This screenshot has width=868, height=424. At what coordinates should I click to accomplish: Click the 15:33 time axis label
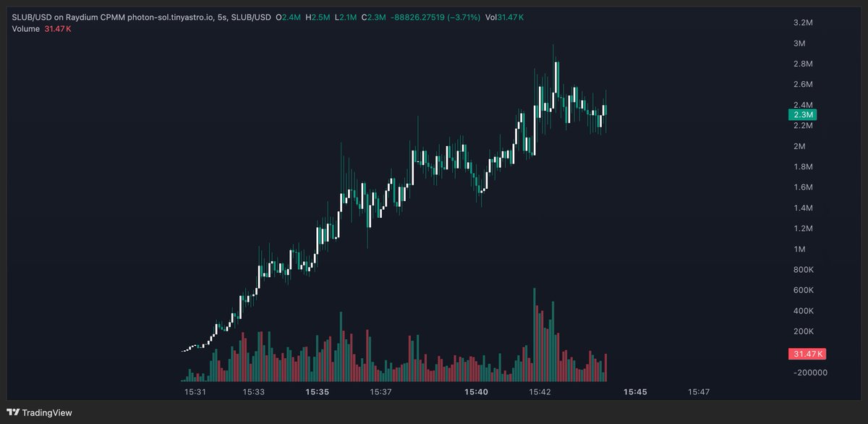(253, 391)
